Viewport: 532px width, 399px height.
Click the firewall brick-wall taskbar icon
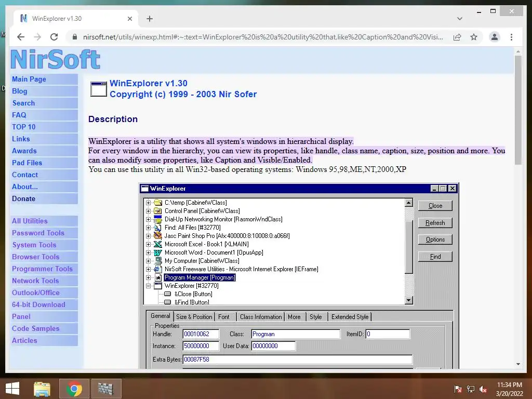click(x=106, y=389)
